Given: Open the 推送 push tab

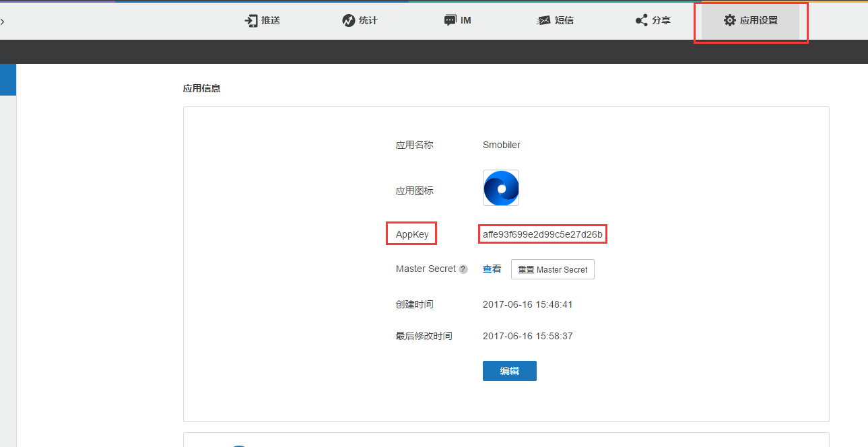Looking at the screenshot, I should click(x=262, y=20).
